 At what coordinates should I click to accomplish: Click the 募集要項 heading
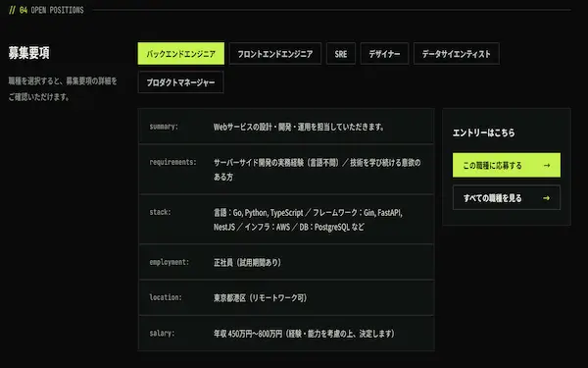click(28, 53)
